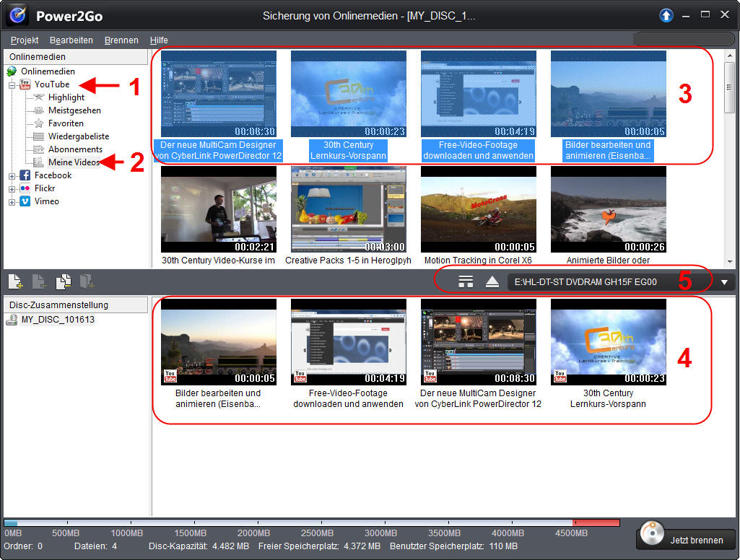Select 30th Century Lernkurs-Vorspann online thumbnail
The width and height of the screenshot is (740, 560).
(x=348, y=94)
